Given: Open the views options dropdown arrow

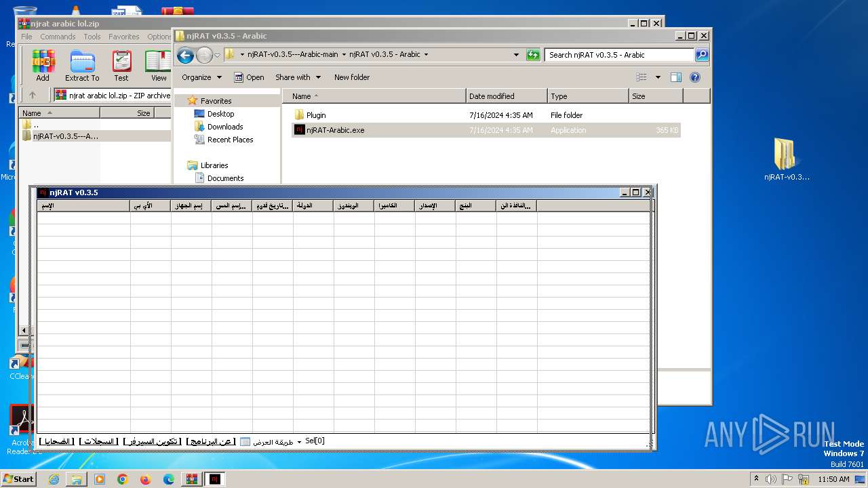Looking at the screenshot, I should 658,77.
